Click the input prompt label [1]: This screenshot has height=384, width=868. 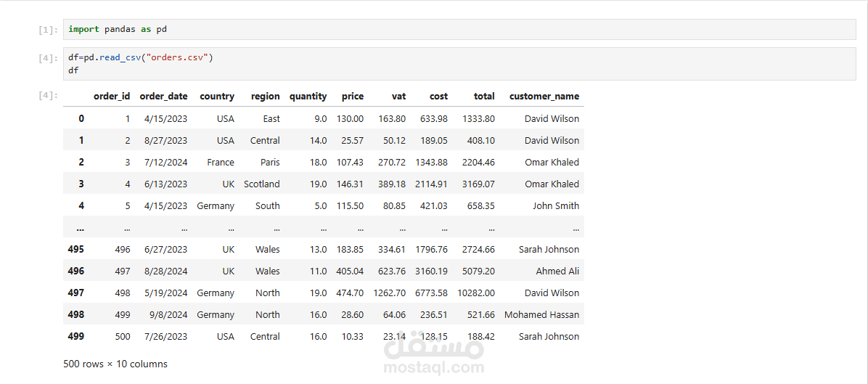click(48, 30)
